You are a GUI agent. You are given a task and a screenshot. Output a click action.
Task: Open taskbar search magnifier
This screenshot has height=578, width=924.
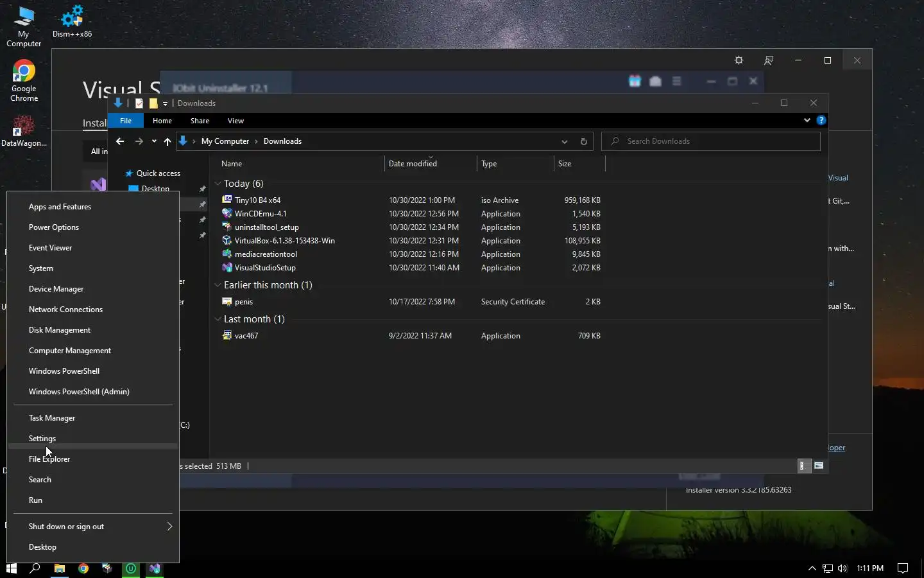tap(35, 568)
